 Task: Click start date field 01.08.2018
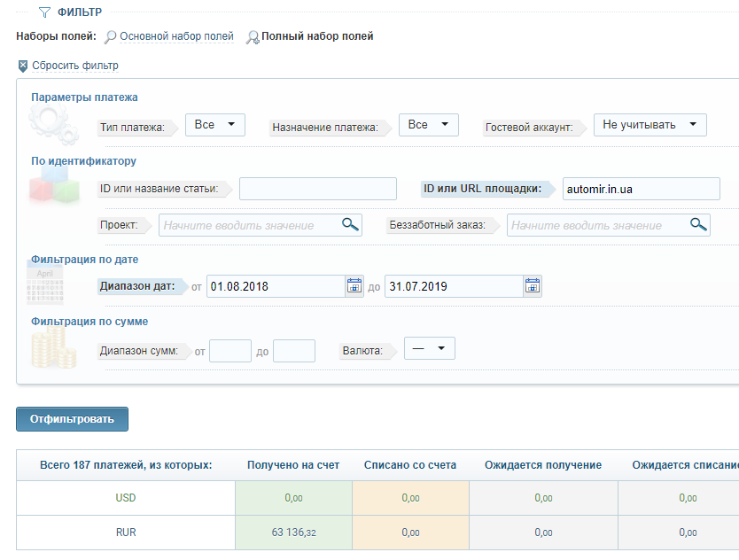(x=276, y=286)
